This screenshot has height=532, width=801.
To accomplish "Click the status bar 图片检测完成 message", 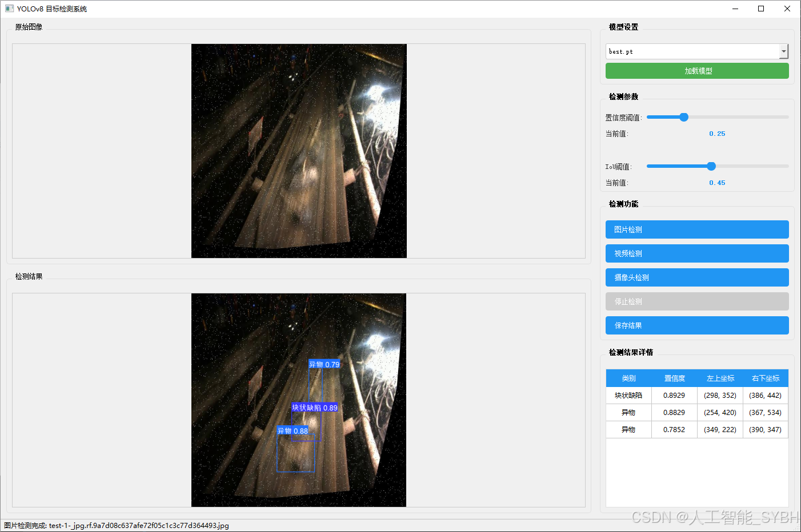I will [x=117, y=526].
